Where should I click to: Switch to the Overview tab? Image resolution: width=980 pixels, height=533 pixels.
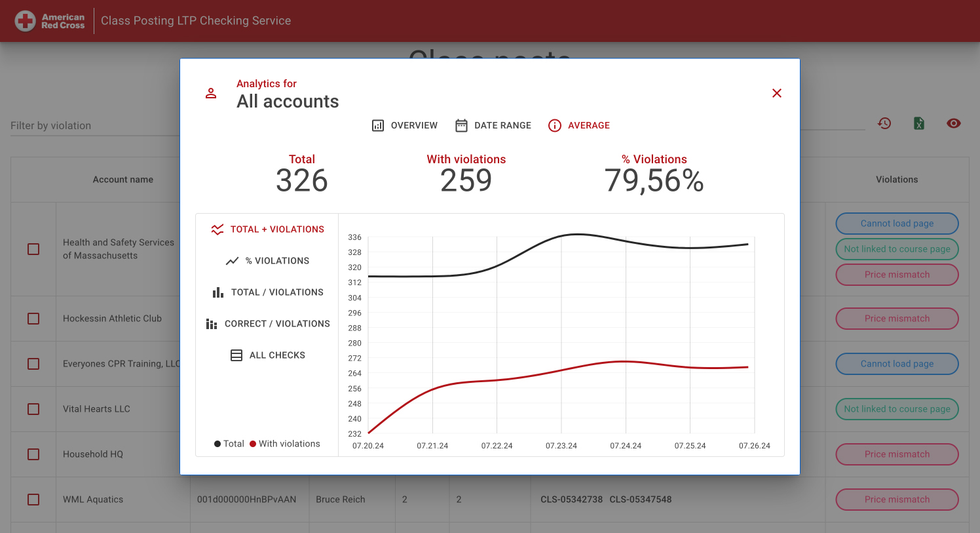pos(405,125)
